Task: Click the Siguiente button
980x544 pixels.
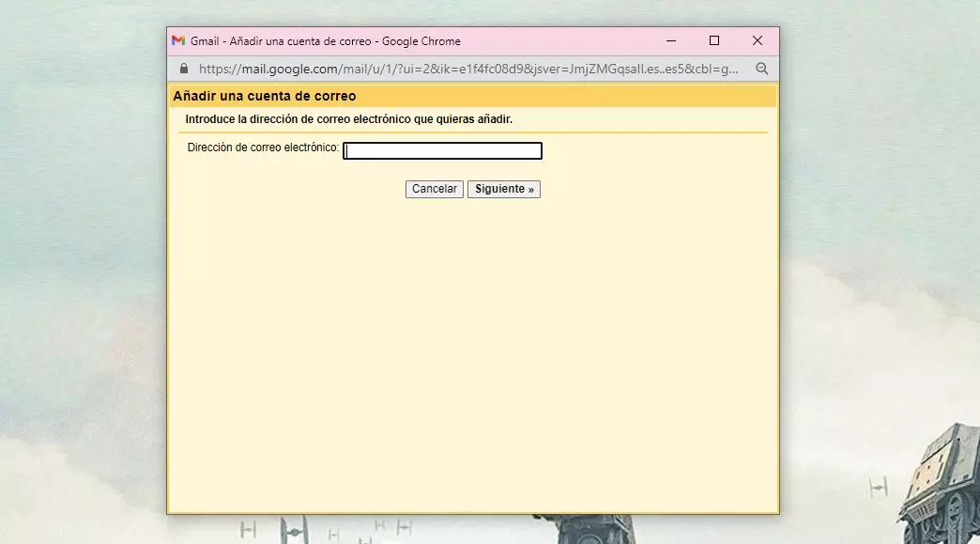Action: [x=504, y=189]
